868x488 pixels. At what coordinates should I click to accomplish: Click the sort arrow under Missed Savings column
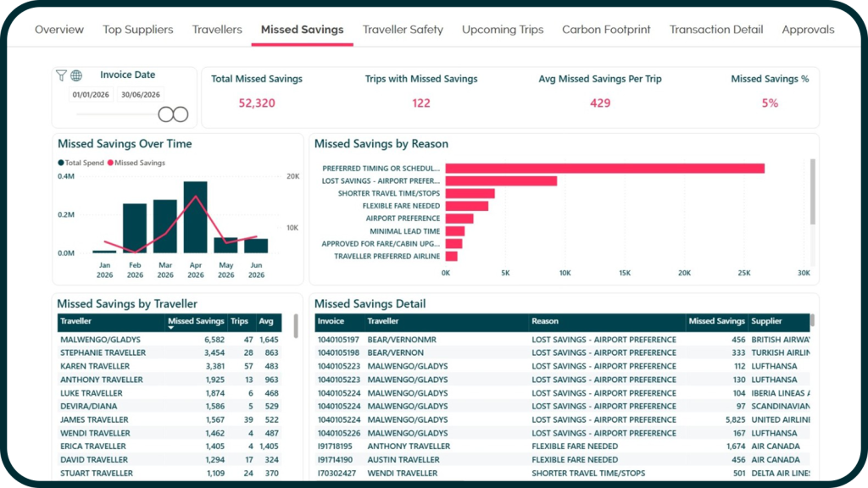click(171, 328)
